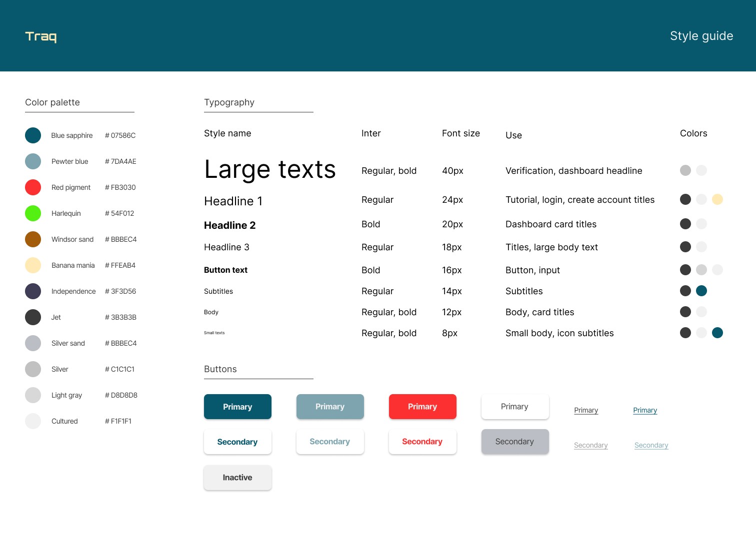Choose the Independence color swatch
The image size is (756, 540).
coord(33,291)
